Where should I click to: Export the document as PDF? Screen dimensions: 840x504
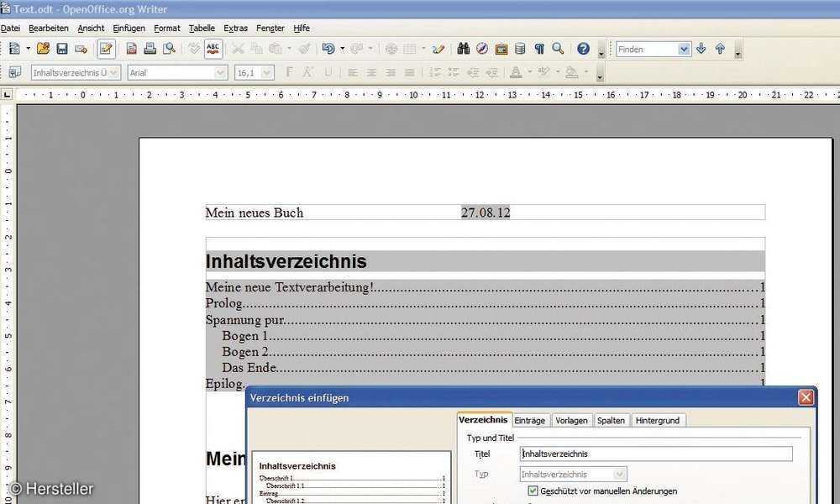tap(131, 49)
